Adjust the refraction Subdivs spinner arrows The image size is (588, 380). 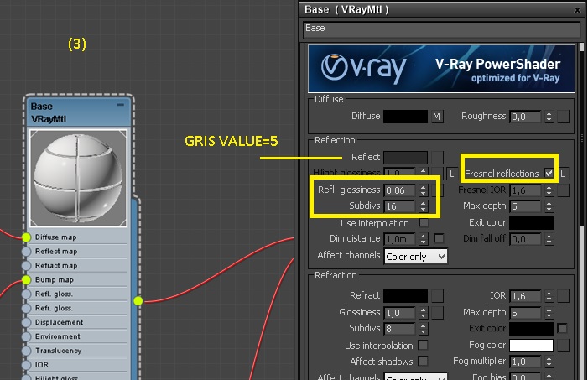(x=423, y=329)
